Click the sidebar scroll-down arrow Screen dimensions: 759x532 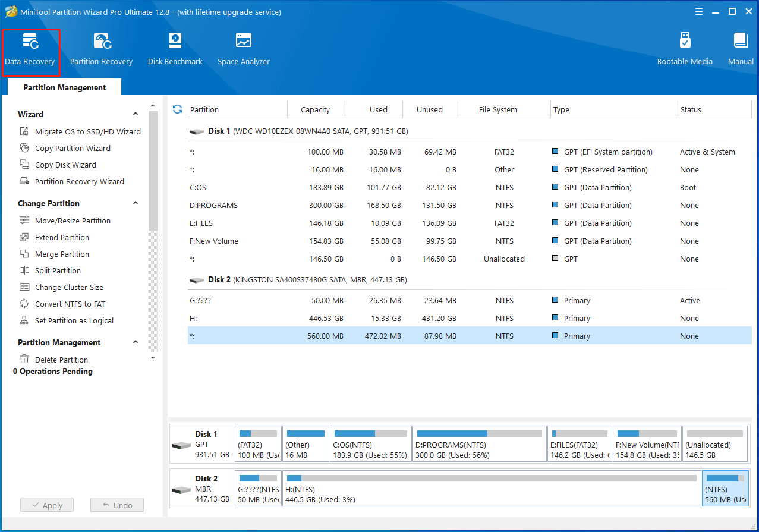pos(153,358)
